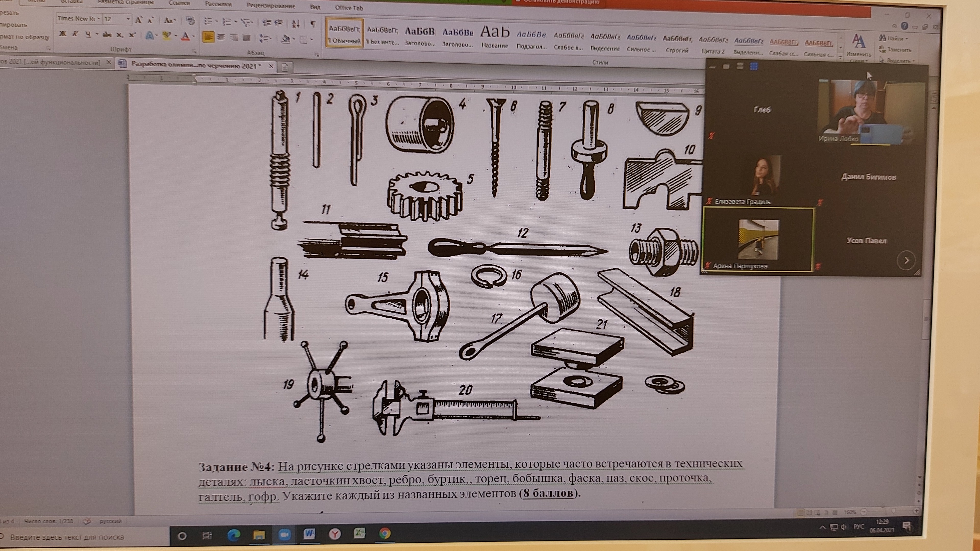Decrease paragraph indent
Image resolution: width=980 pixels, height=551 pixels.
pyautogui.click(x=267, y=23)
